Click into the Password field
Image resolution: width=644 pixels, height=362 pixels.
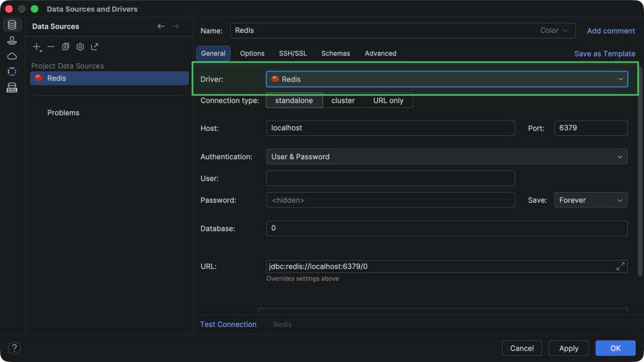tap(390, 200)
